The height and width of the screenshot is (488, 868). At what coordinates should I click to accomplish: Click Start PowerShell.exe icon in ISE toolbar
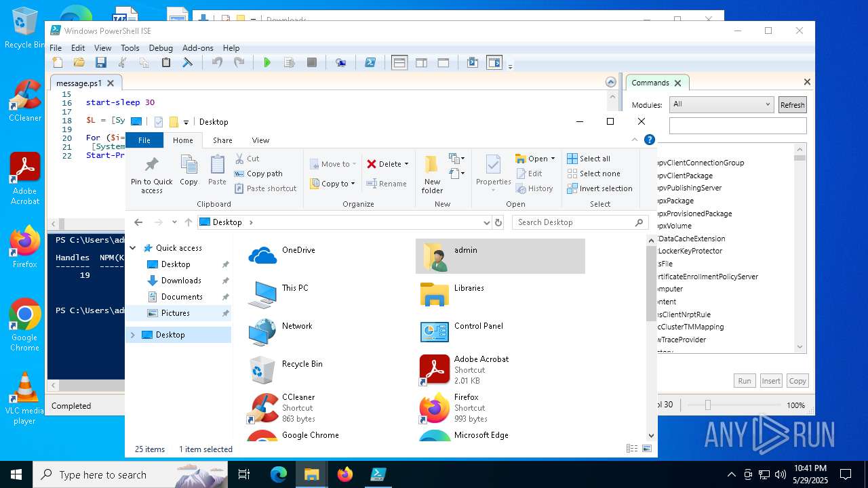(370, 63)
